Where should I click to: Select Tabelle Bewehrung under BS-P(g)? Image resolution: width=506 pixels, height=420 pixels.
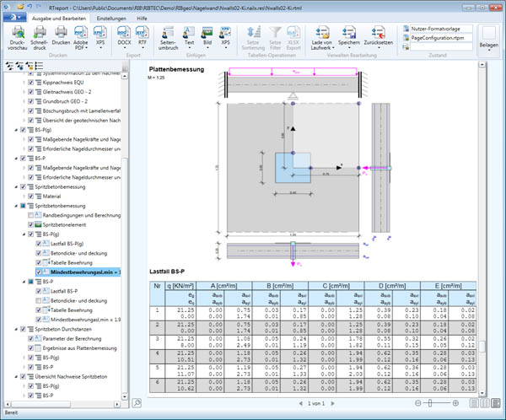point(72,263)
